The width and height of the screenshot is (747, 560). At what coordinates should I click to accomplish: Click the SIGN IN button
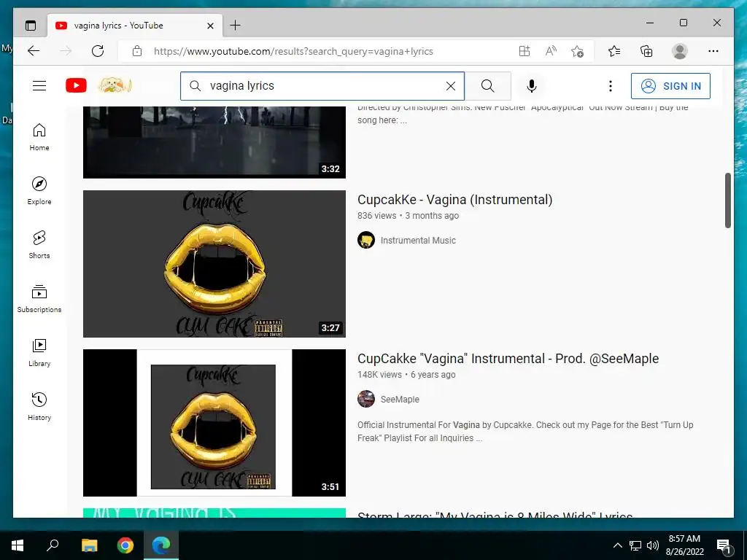(x=670, y=86)
